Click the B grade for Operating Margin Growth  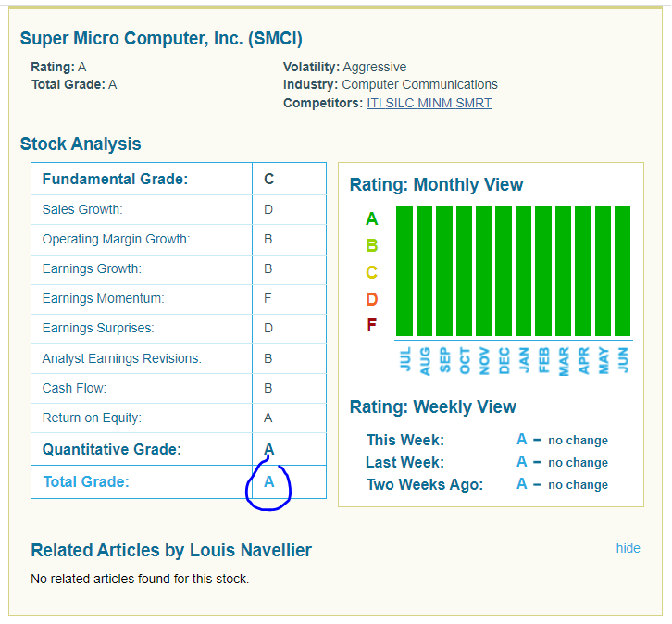(268, 239)
